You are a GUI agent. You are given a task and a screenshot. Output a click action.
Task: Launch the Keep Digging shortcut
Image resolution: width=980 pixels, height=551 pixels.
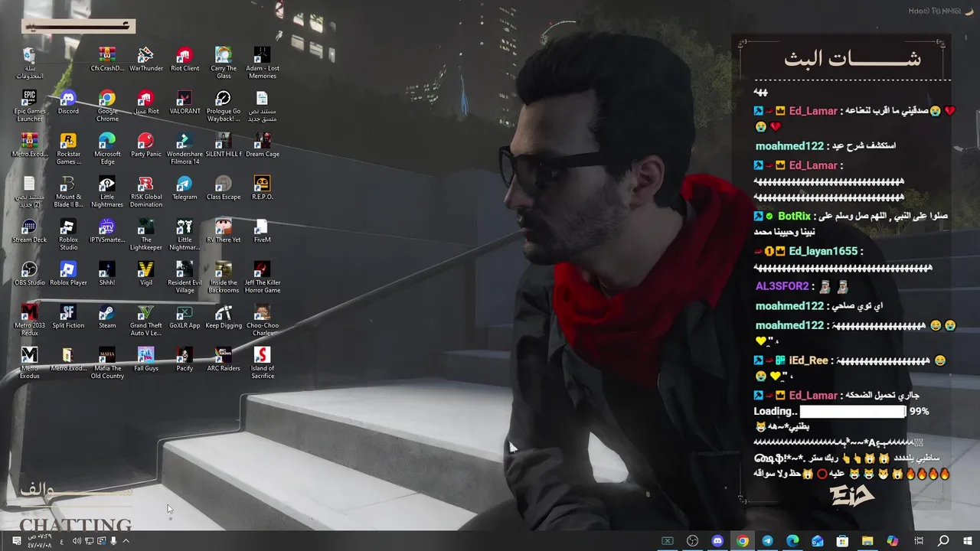[x=224, y=316]
